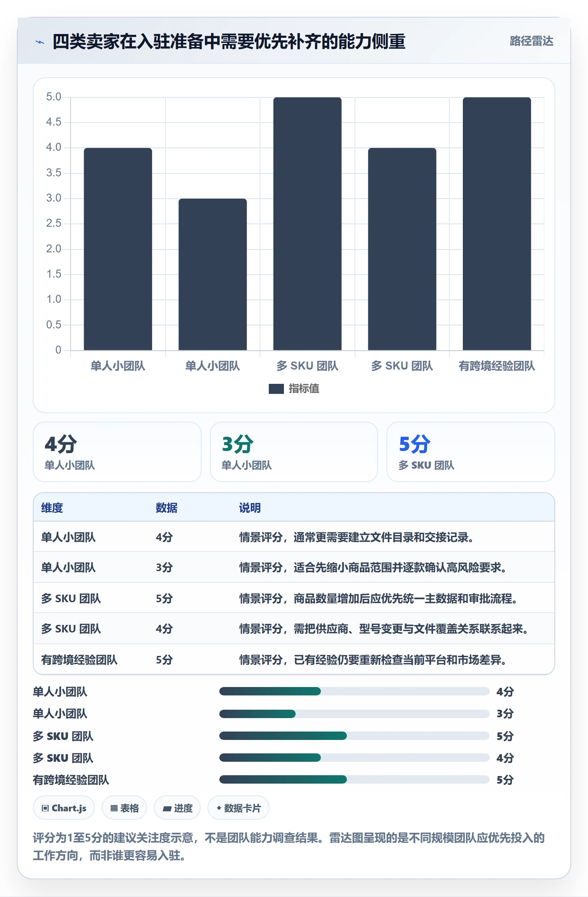Click the 单人小团队 bar reaching 4.0

tap(118, 249)
